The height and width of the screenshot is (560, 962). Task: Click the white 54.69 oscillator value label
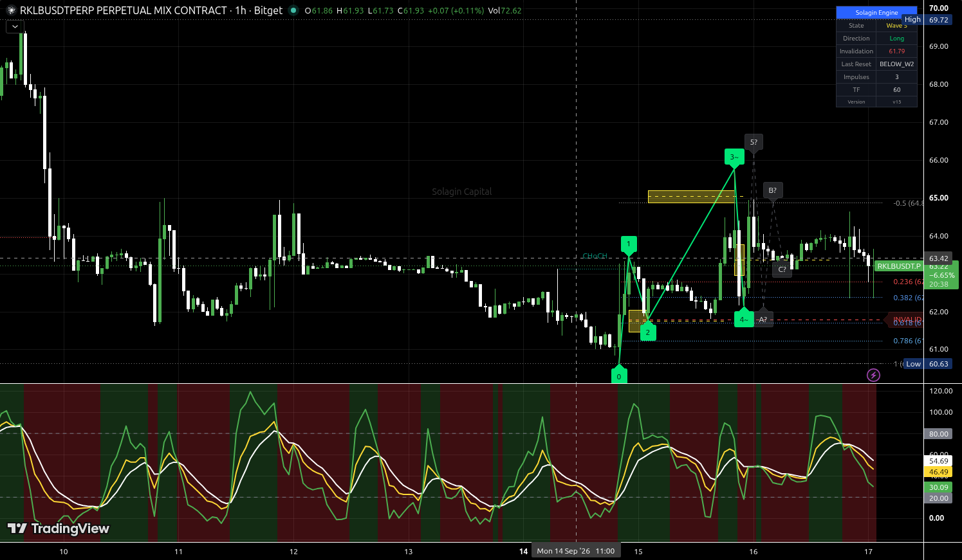pyautogui.click(x=939, y=461)
